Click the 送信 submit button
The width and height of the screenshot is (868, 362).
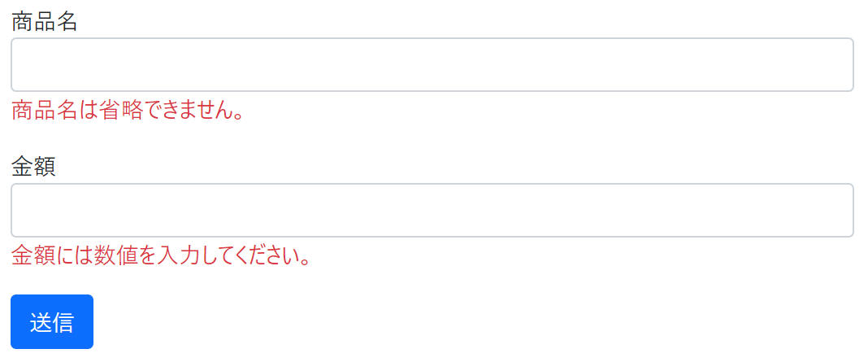52,321
